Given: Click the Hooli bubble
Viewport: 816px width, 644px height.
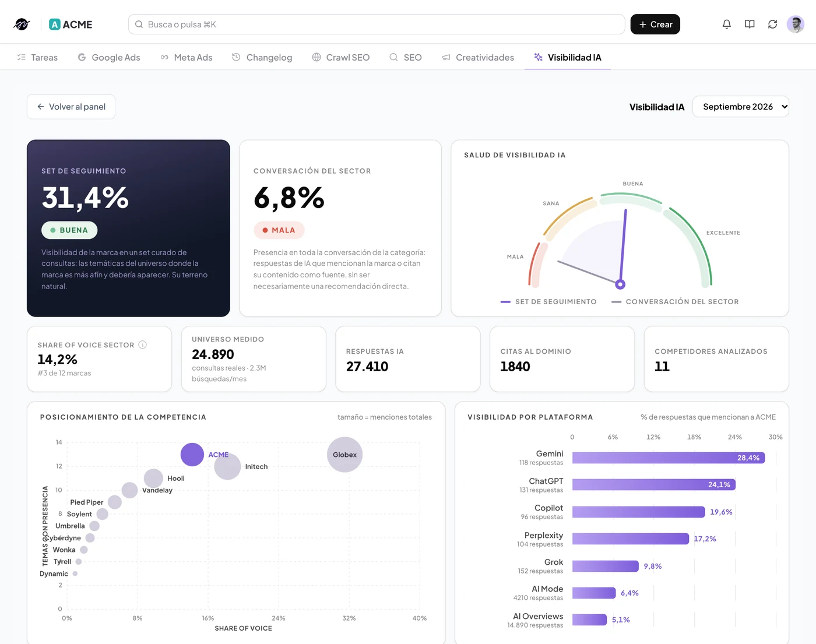Looking at the screenshot, I should click(x=153, y=478).
